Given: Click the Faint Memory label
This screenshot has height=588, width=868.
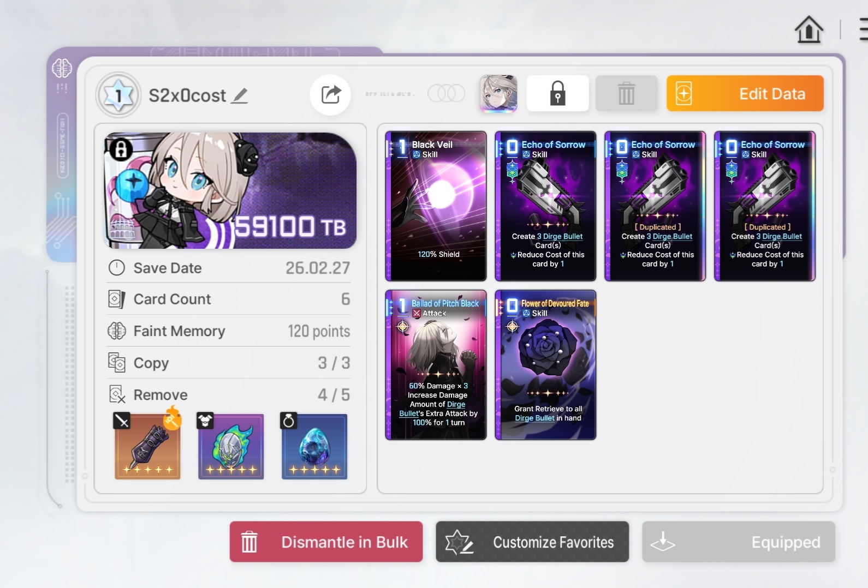Looking at the screenshot, I should [179, 331].
